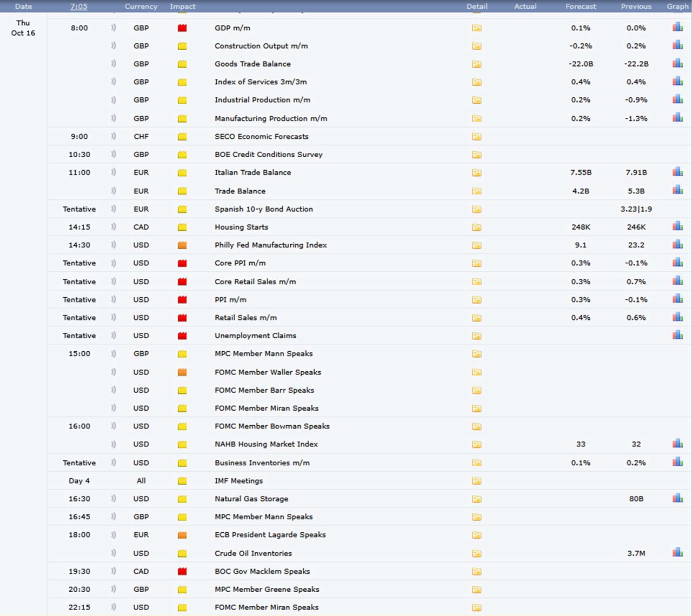Expand the detail folder for Core PPI m/m
This screenshot has width=692, height=616.
[x=476, y=263]
